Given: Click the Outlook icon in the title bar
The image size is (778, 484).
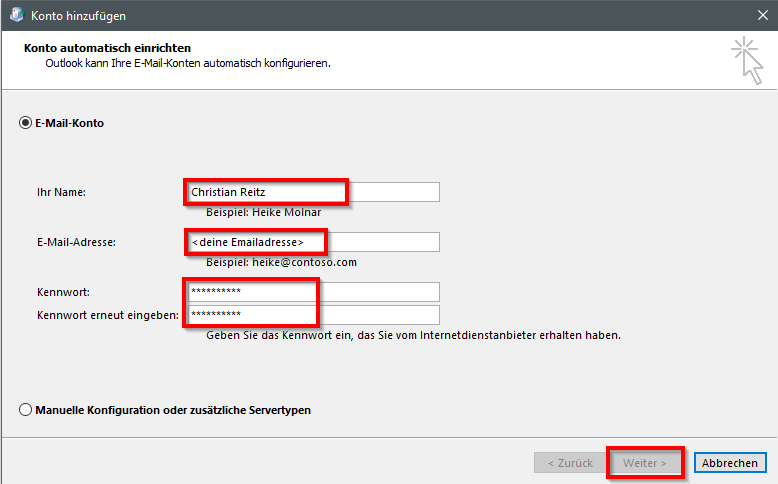Looking at the screenshot, I should pos(14,15).
